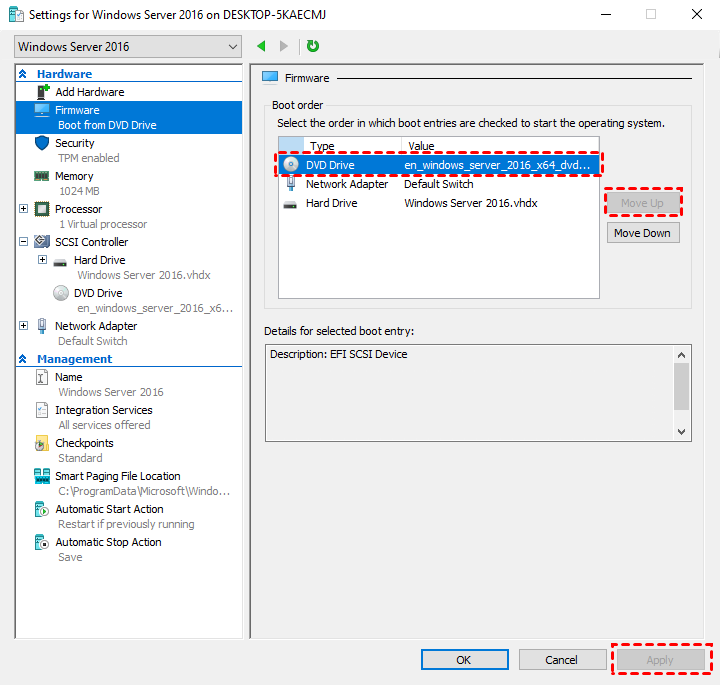Click 'Boot from DVD Drive' subtitle
Image resolution: width=720 pixels, height=685 pixels.
[x=107, y=125]
